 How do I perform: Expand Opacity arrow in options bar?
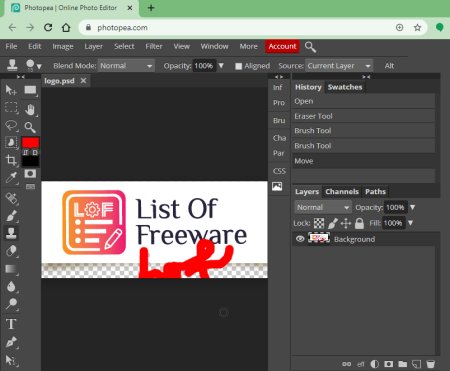coord(221,66)
